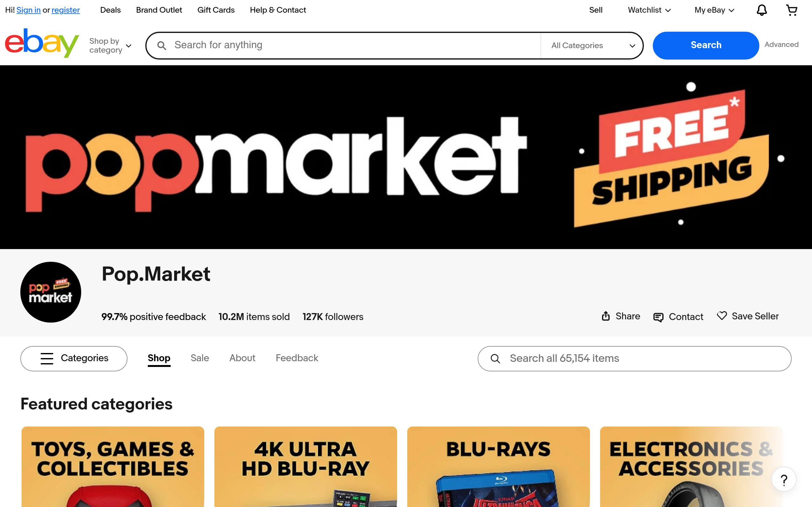Open the shopping cart icon
Screen dimensions: 812x507
(x=792, y=10)
